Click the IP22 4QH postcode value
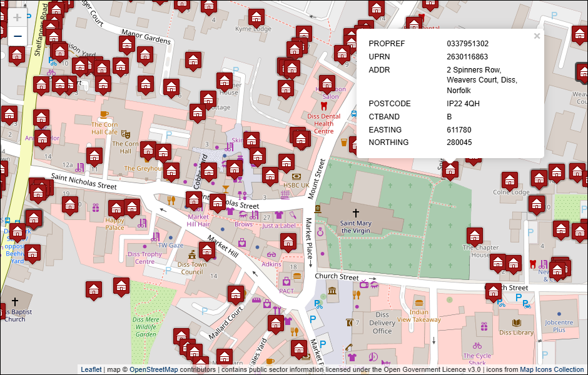 pyautogui.click(x=464, y=104)
